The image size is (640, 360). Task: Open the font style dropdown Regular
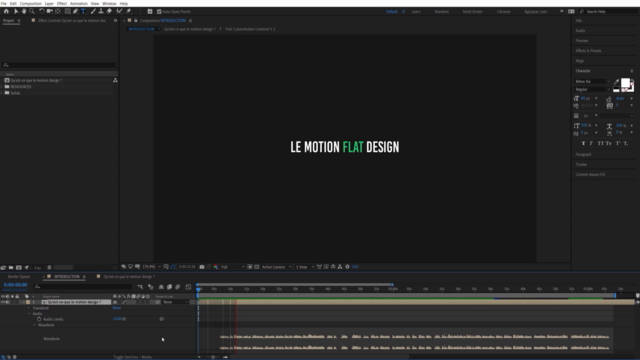[593, 89]
